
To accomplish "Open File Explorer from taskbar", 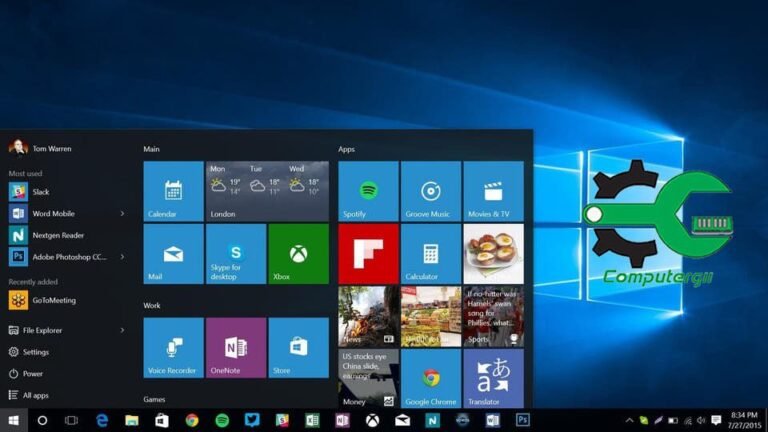I will coord(132,420).
